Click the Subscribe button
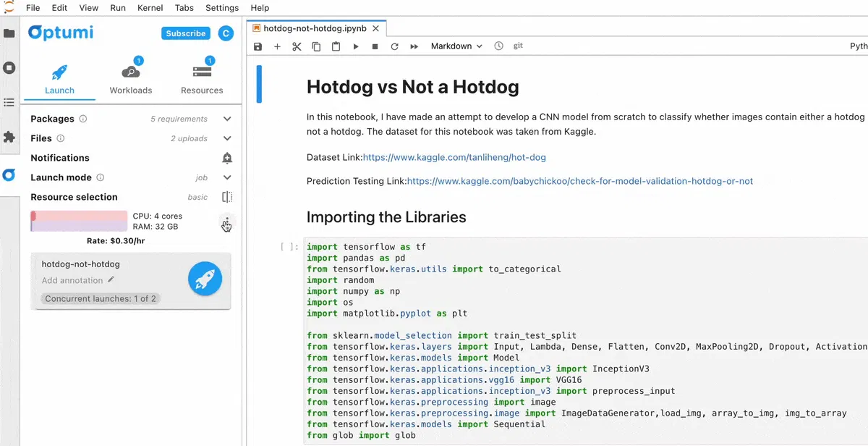The image size is (868, 446). coord(186,33)
